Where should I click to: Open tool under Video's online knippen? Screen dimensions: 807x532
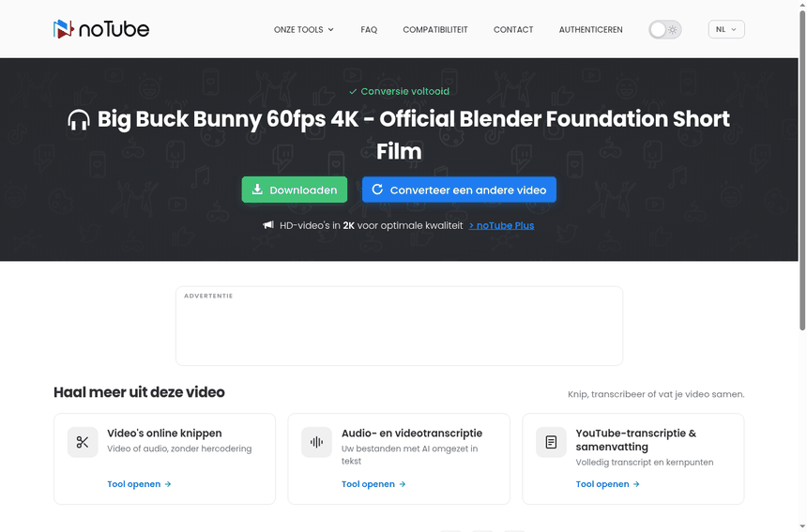pos(139,484)
